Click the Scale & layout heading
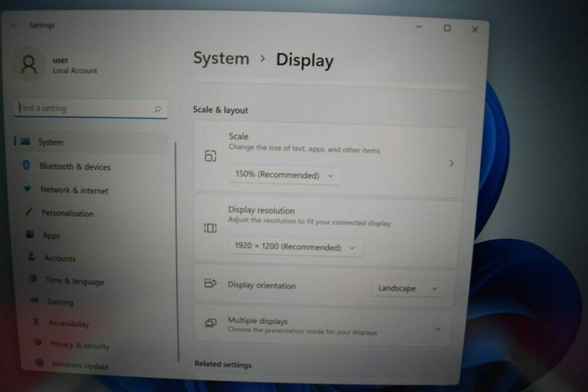 (x=220, y=110)
